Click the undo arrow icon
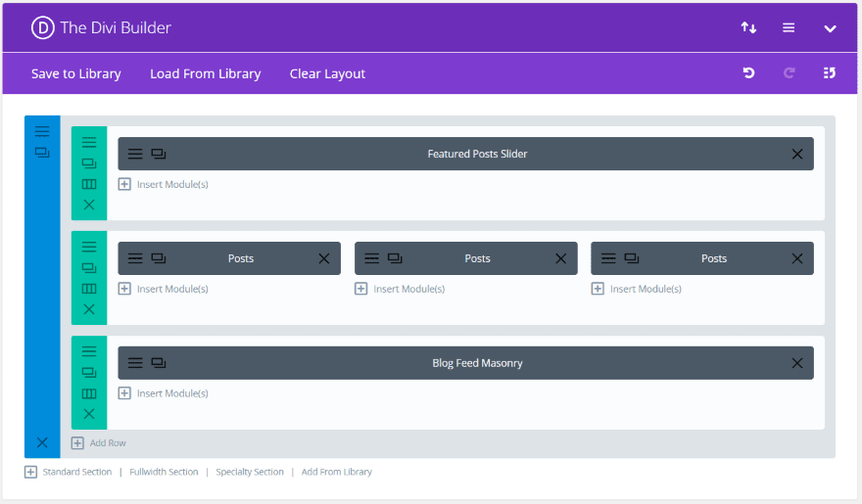862x504 pixels. (748, 72)
